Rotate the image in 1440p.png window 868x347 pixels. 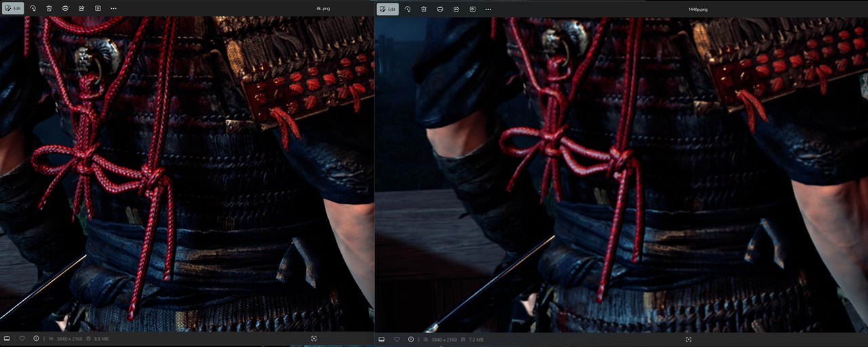coord(408,9)
